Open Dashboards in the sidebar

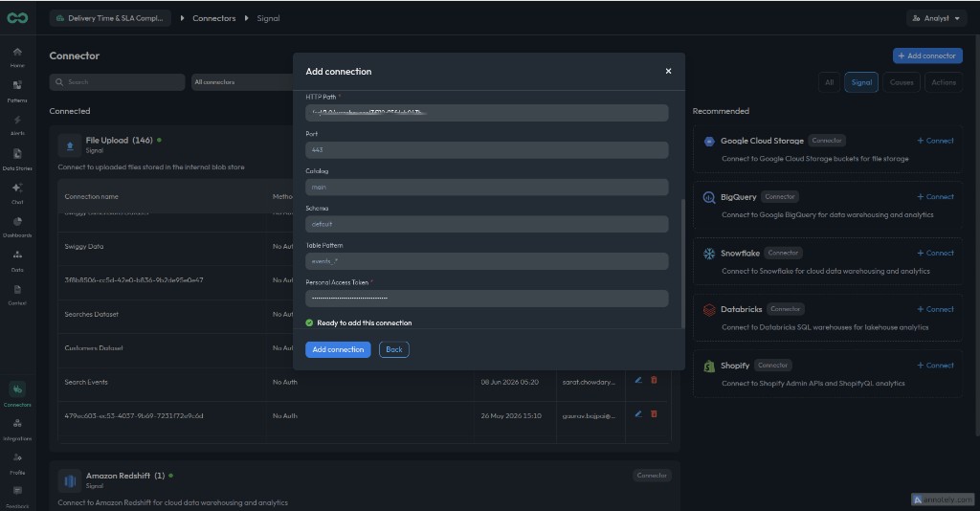(17, 221)
